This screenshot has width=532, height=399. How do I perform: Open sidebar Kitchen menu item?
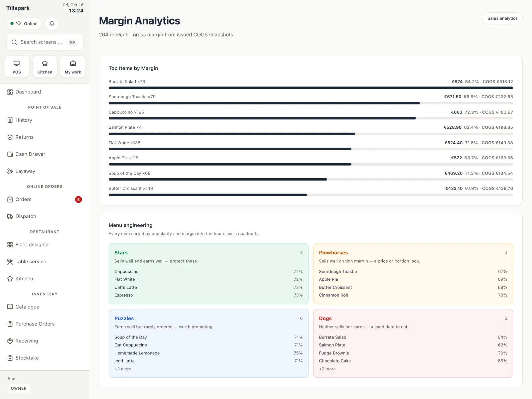pyautogui.click(x=45, y=279)
